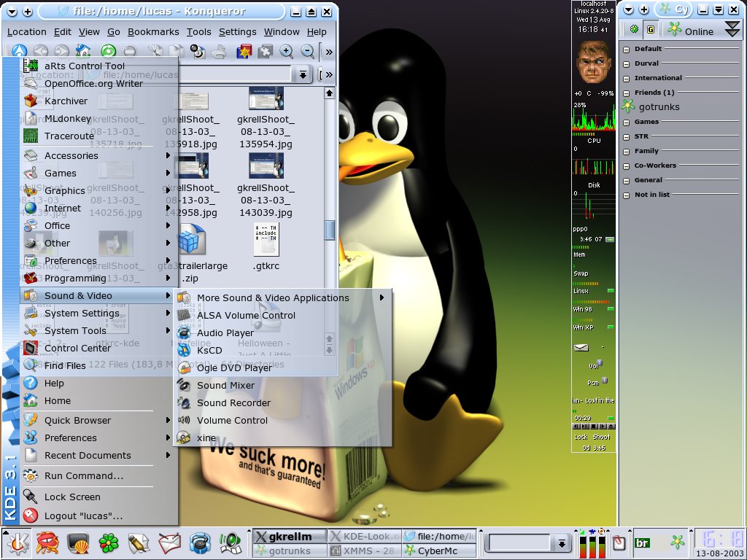Open the location bar history dropdown arrow
The width and height of the screenshot is (747, 560).
(303, 75)
